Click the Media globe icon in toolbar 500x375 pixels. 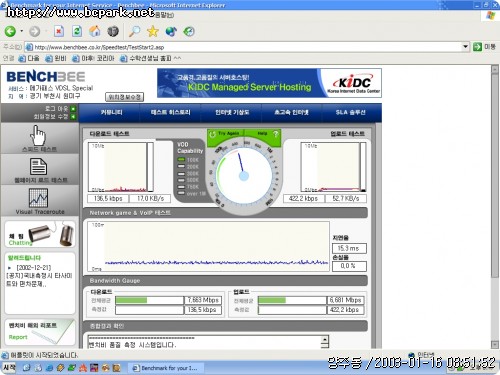171,31
